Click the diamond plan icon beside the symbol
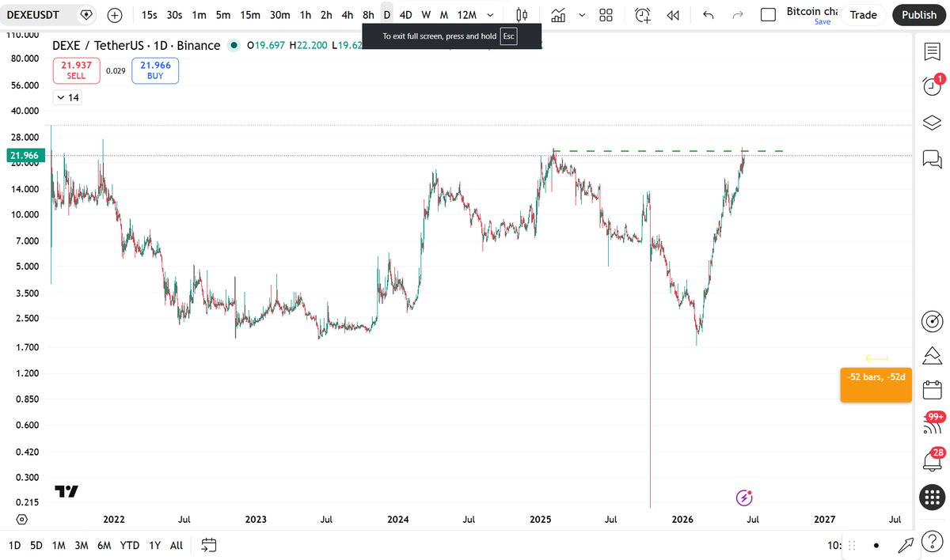This screenshot has height=560, width=950. coord(87,15)
